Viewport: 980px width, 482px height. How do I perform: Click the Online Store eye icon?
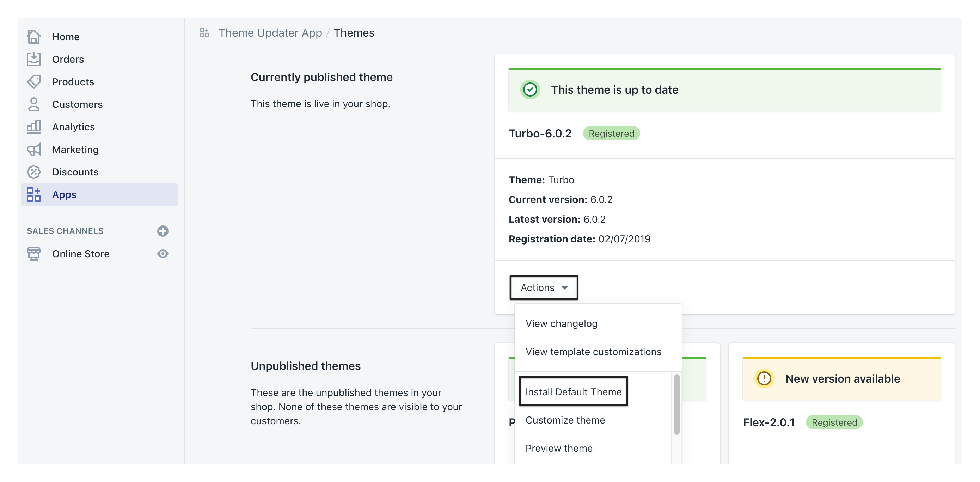[x=163, y=254]
